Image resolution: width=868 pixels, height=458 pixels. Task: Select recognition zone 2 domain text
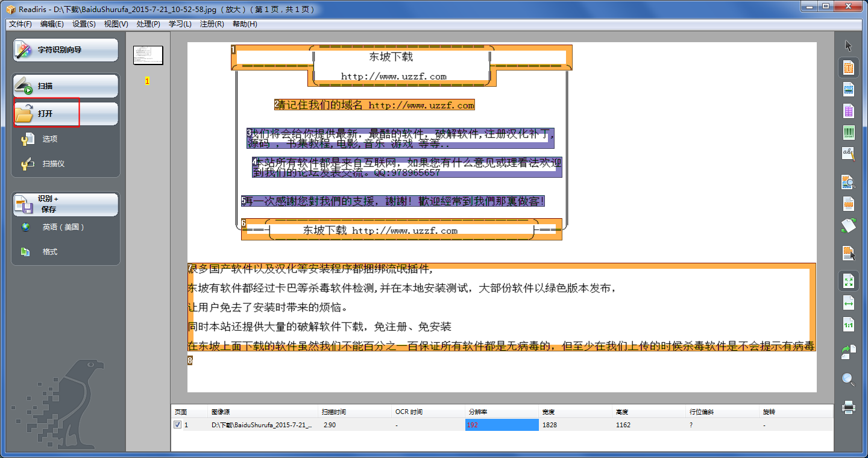point(374,105)
